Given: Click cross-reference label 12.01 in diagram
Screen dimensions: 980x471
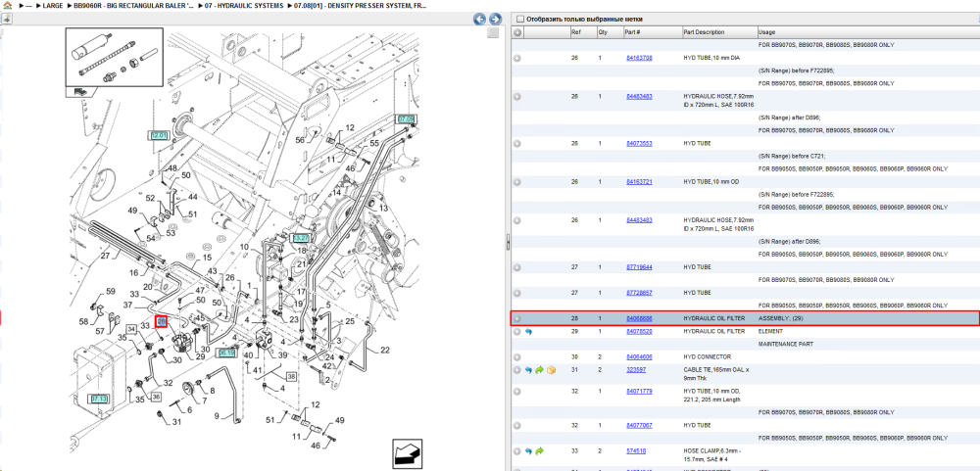Looking at the screenshot, I should 158,135.
